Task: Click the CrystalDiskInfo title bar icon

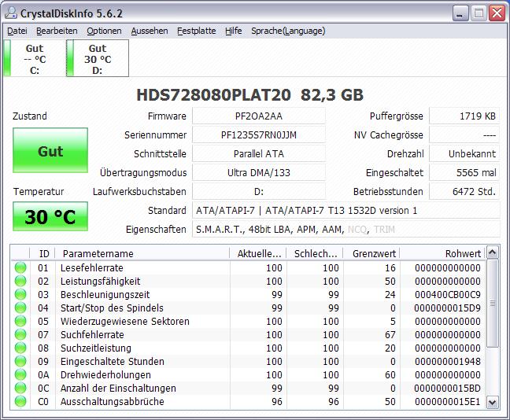Action: pos(11,13)
